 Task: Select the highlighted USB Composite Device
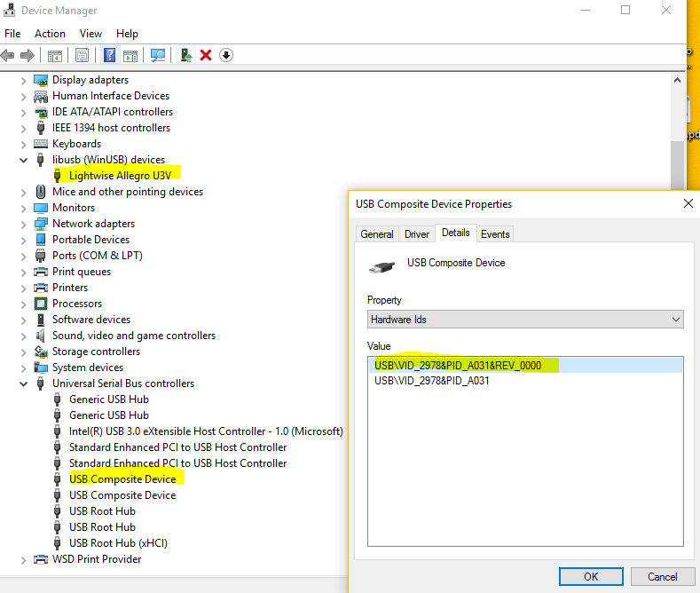click(x=122, y=479)
